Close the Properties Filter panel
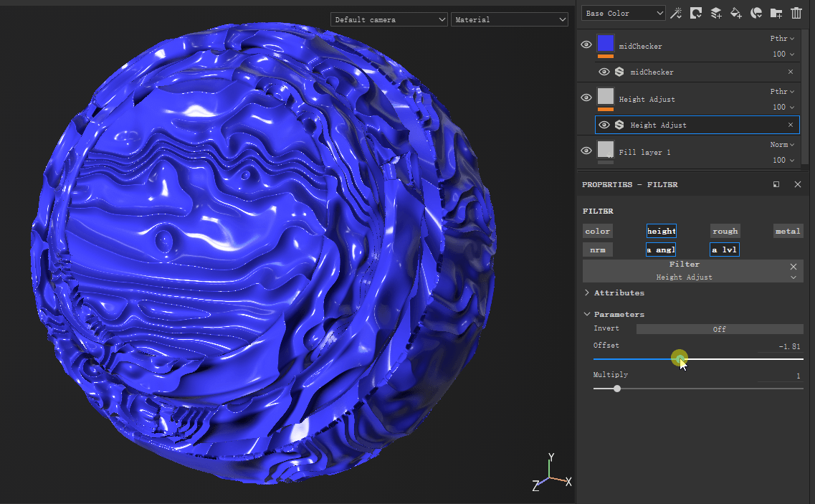Image resolution: width=815 pixels, height=504 pixels. 798,184
